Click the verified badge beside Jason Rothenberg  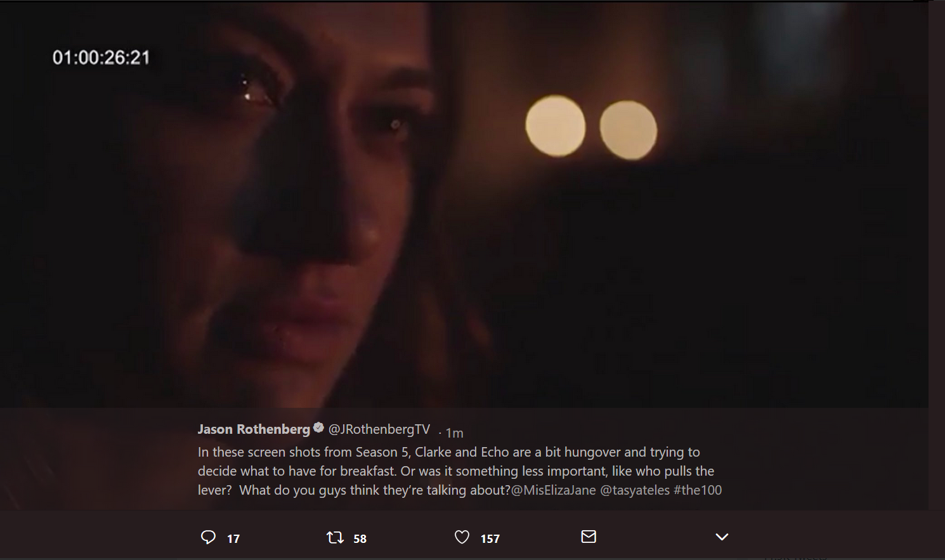pos(318,428)
